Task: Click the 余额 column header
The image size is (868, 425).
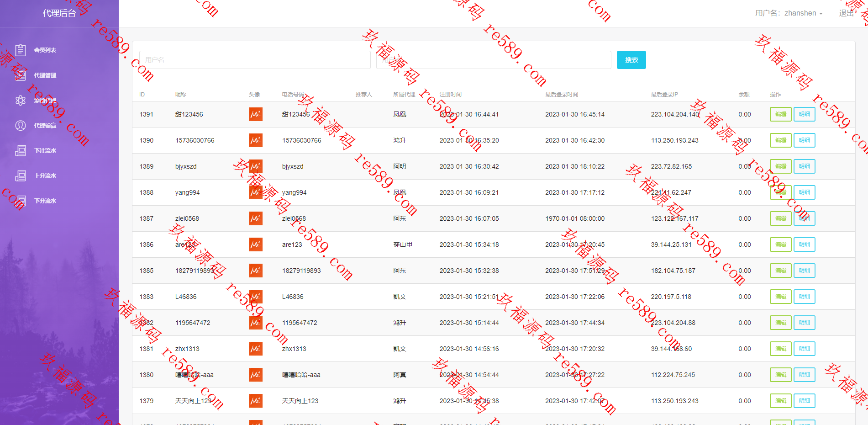Action: tap(744, 95)
